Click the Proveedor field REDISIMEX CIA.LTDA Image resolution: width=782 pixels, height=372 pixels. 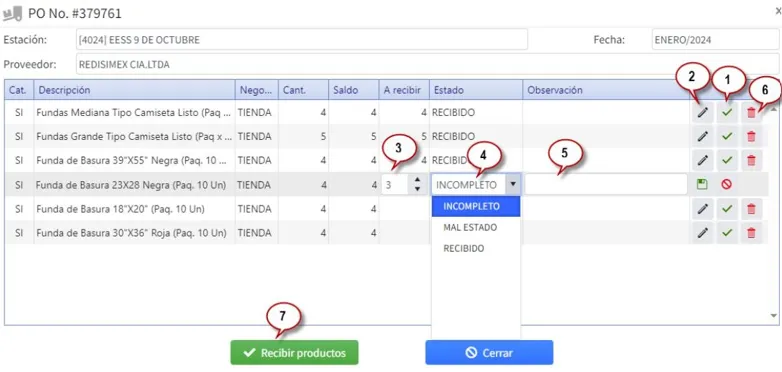coord(428,64)
